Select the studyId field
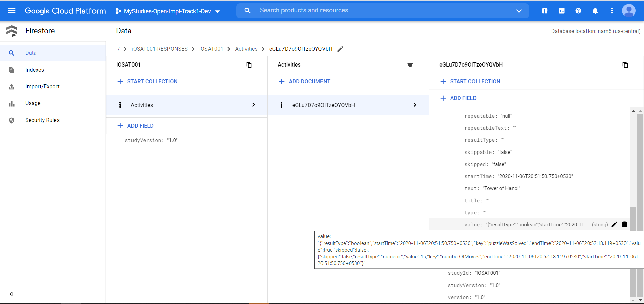Viewport: 644px width, 304px height. (474, 273)
